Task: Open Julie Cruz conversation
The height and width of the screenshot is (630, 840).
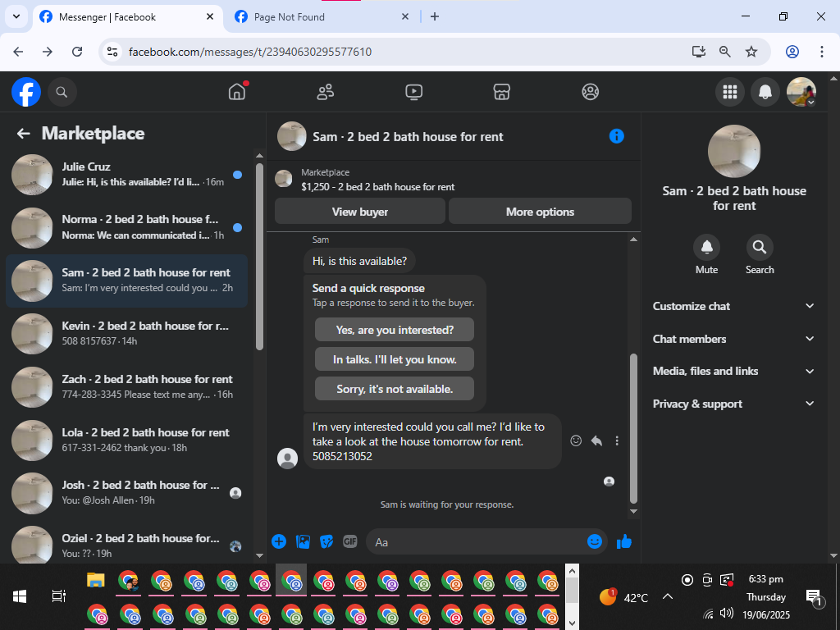Action: (x=126, y=174)
